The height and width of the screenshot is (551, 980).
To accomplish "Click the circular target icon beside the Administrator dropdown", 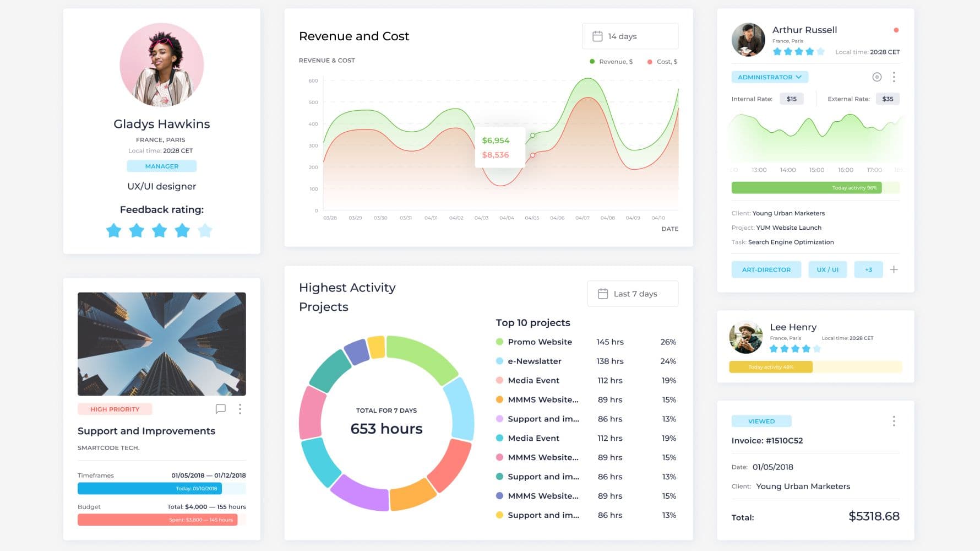I will [x=877, y=77].
